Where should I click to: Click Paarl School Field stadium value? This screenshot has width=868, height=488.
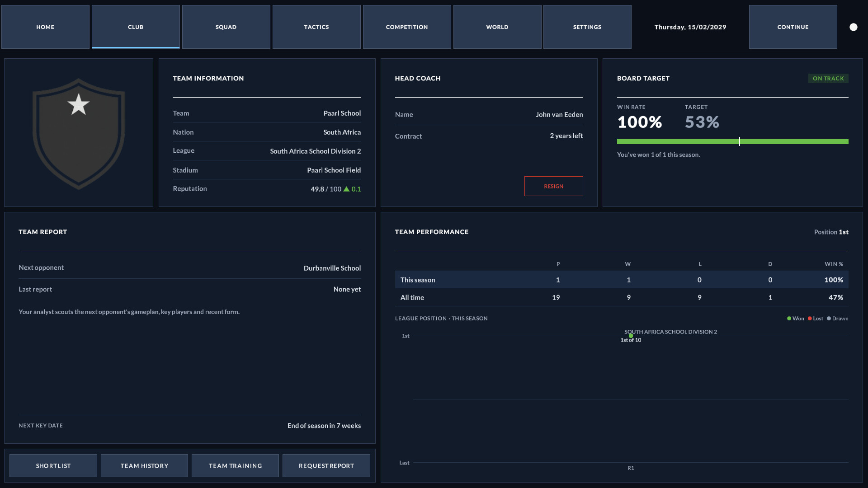(x=334, y=170)
